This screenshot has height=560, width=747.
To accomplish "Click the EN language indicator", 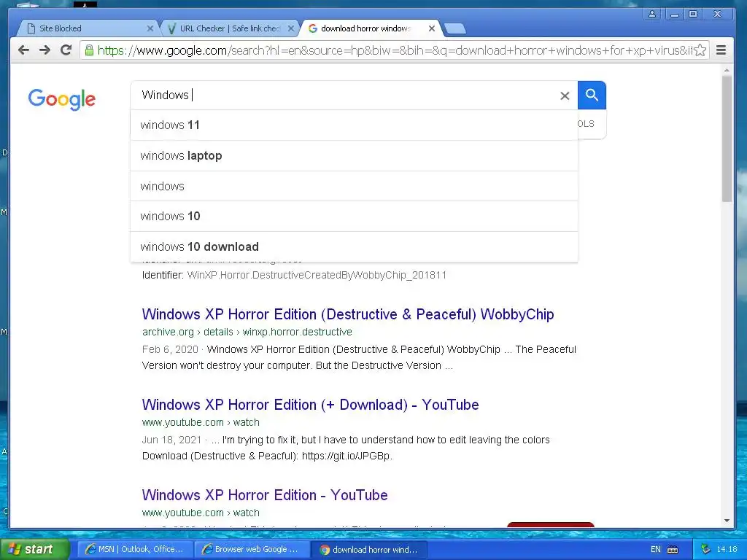I will coord(656,550).
